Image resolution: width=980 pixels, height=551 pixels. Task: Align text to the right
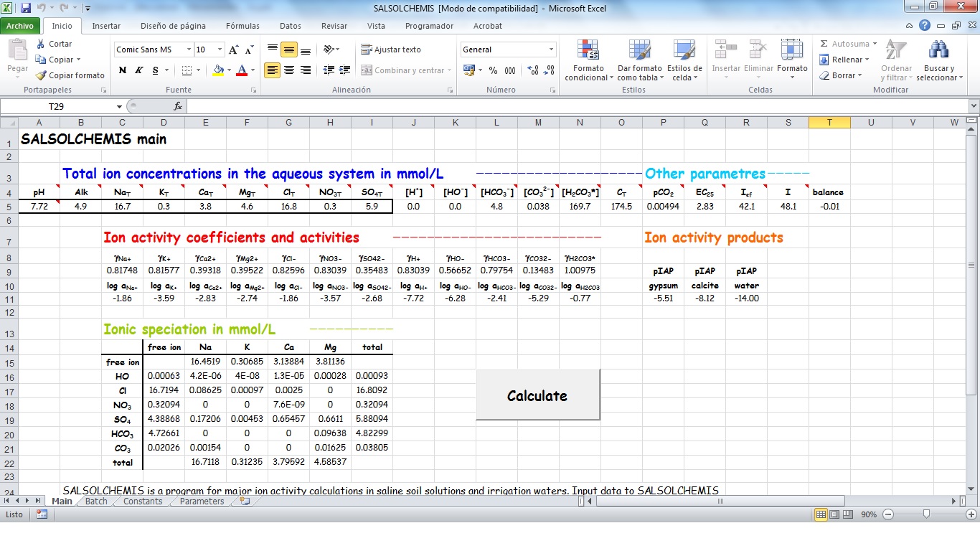tap(305, 70)
